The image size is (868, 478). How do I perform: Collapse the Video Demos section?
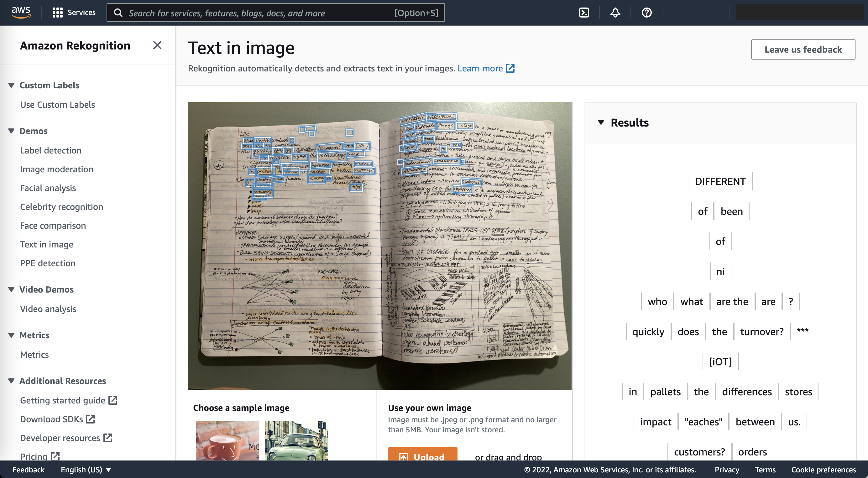(x=12, y=289)
